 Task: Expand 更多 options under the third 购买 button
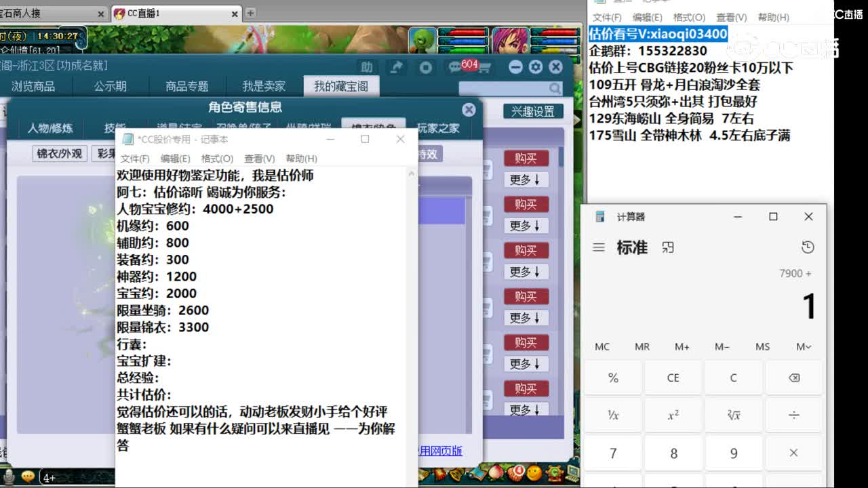click(526, 272)
